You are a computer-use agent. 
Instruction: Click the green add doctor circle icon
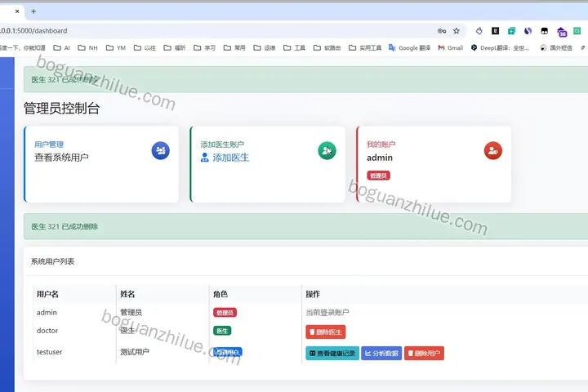(327, 150)
